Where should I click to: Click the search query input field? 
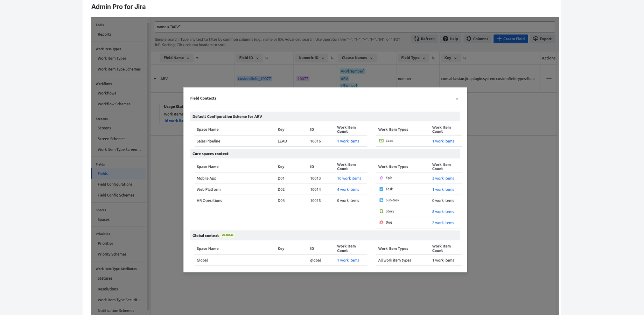point(355,27)
